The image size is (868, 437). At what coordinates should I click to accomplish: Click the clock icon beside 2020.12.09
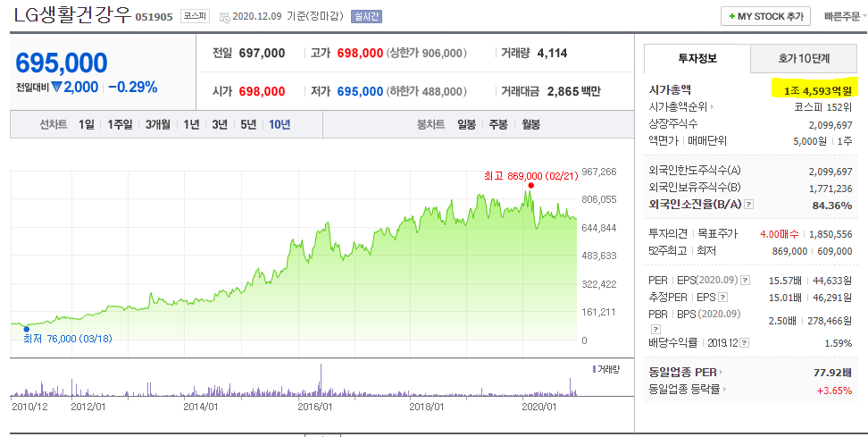[225, 17]
